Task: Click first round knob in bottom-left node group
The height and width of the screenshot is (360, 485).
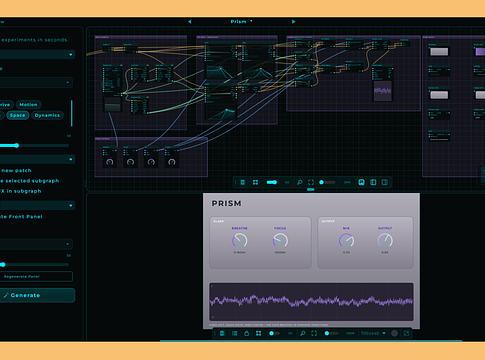Action: [x=110, y=162]
